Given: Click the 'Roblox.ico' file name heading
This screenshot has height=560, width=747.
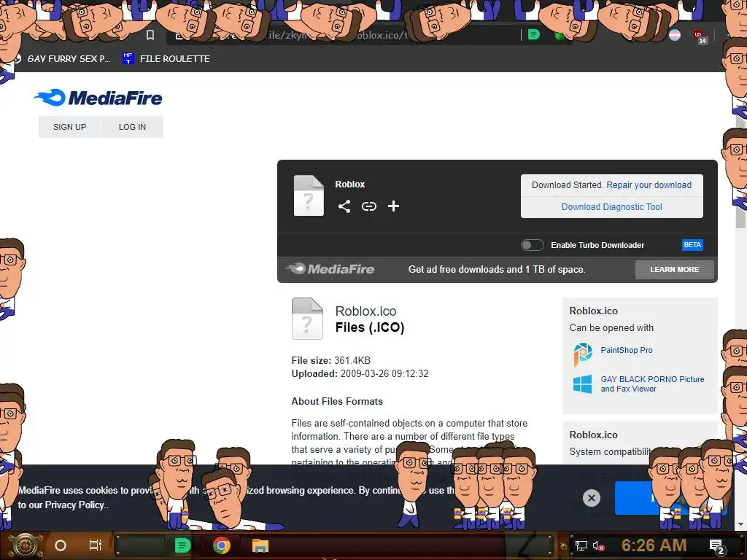Looking at the screenshot, I should [x=365, y=311].
